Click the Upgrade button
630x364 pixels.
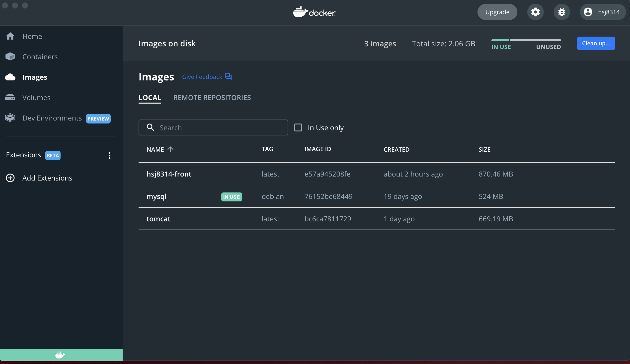click(497, 12)
